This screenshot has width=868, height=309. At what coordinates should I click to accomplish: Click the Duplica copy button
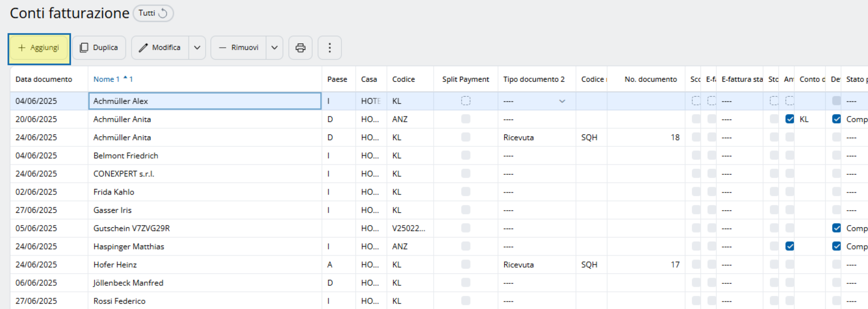coord(99,48)
